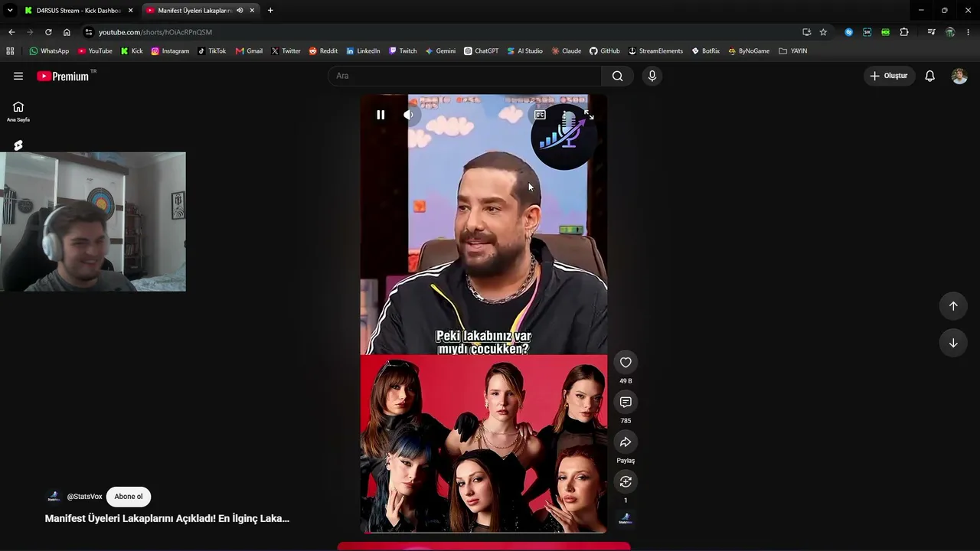This screenshot has height=551, width=980.
Task: Open the Oluştur create menu
Action: coord(889,76)
